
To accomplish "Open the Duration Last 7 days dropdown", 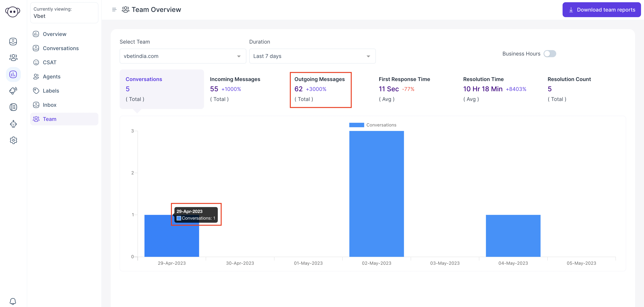I will tap(312, 56).
